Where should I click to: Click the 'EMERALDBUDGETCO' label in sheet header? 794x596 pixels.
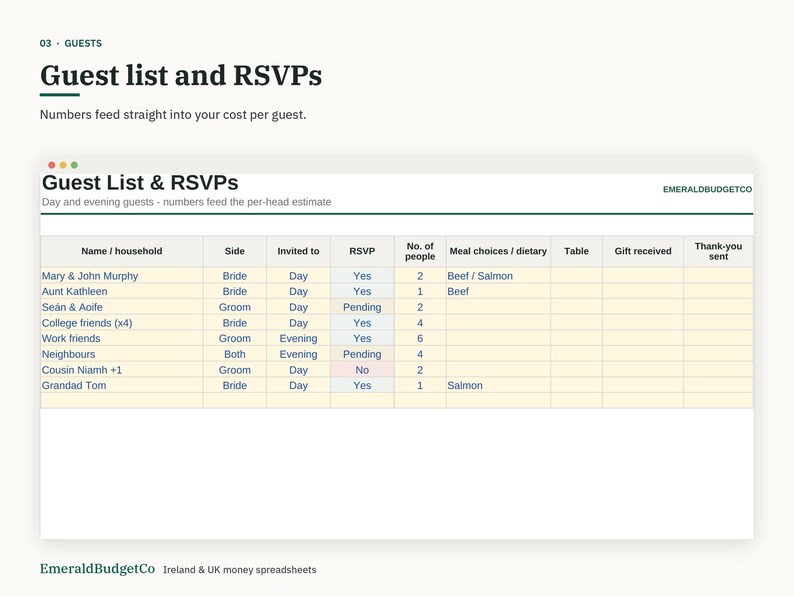707,189
